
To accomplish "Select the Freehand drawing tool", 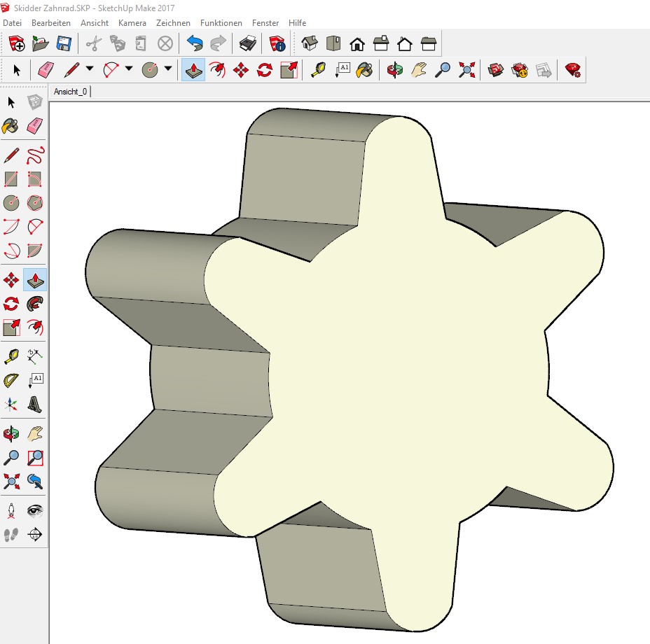I will (x=35, y=155).
